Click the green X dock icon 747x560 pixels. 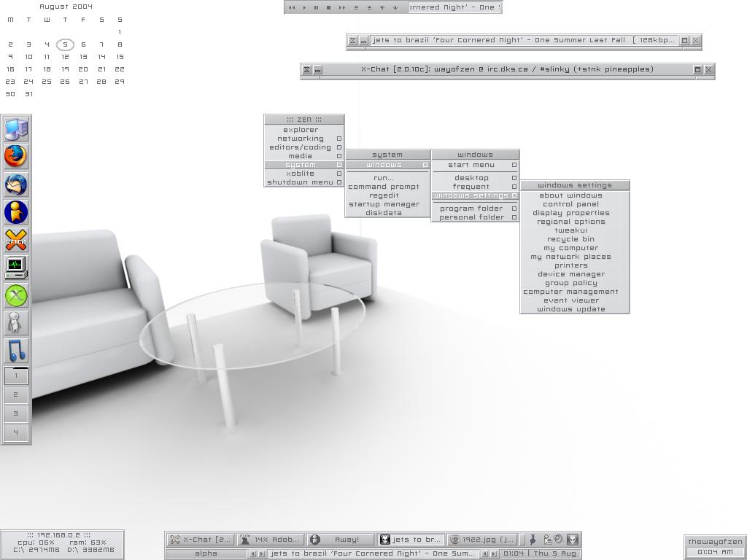[16, 295]
